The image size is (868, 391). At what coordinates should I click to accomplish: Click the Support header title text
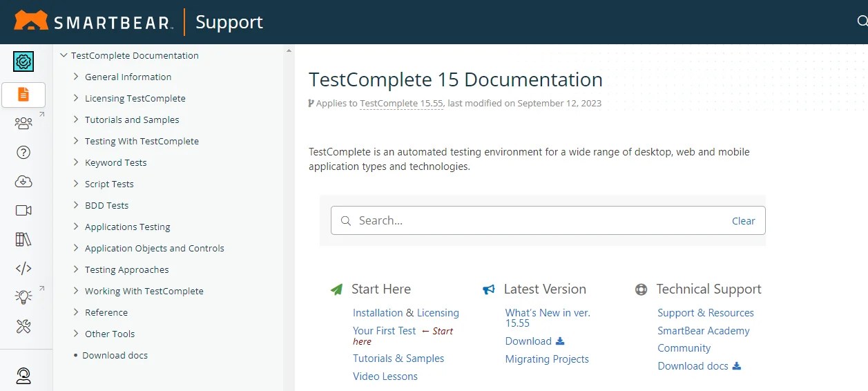point(229,22)
